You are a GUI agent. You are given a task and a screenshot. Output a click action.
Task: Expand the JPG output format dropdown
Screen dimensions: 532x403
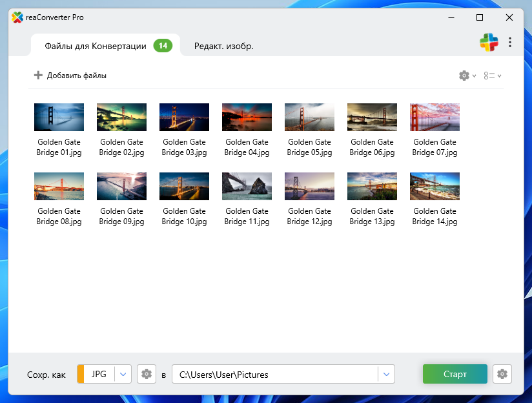tap(123, 374)
